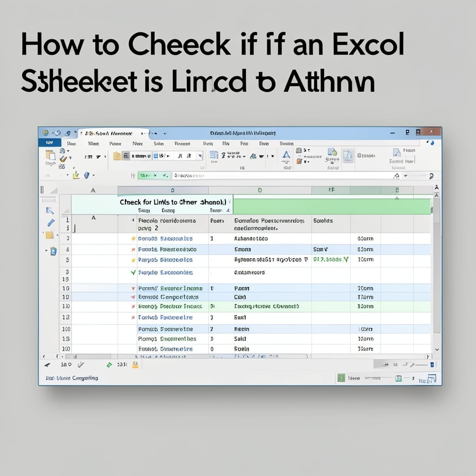
Task: Click the page icon at ribbon far right
Action: (x=397, y=152)
